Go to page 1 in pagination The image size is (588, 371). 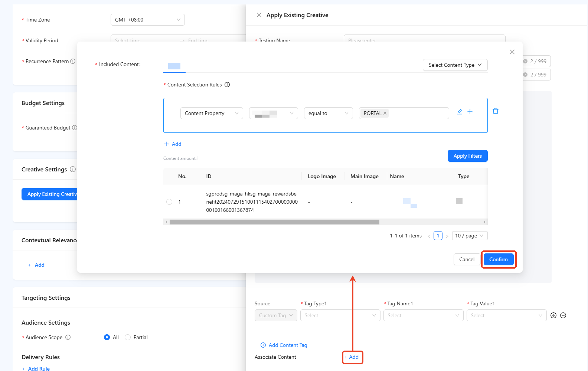click(438, 236)
